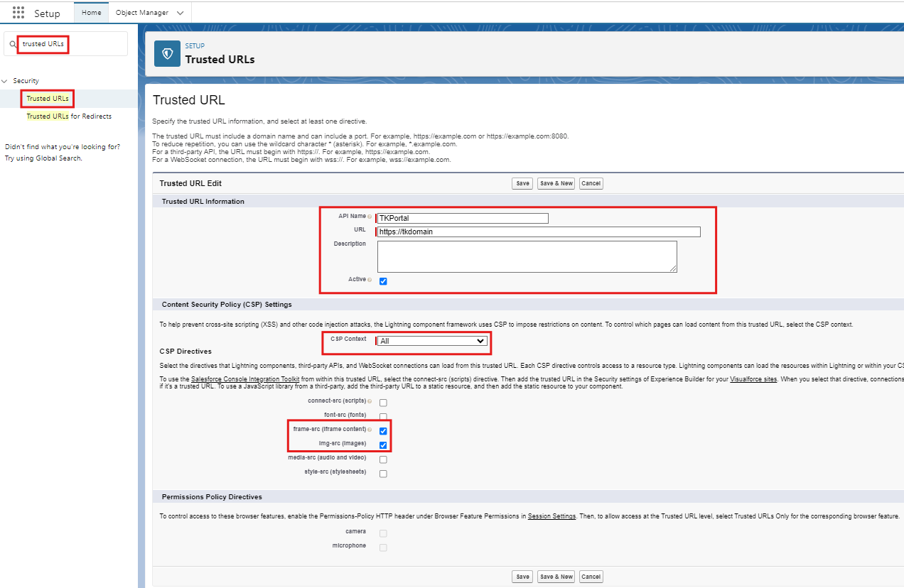Collapse the Security tree section
This screenshot has height=588, width=904.
tap(5, 81)
